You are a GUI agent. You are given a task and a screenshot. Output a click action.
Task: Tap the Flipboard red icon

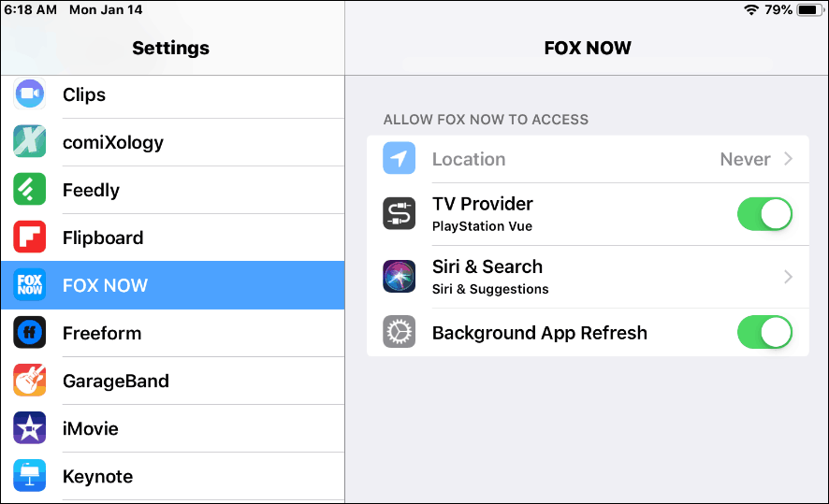tap(30, 238)
